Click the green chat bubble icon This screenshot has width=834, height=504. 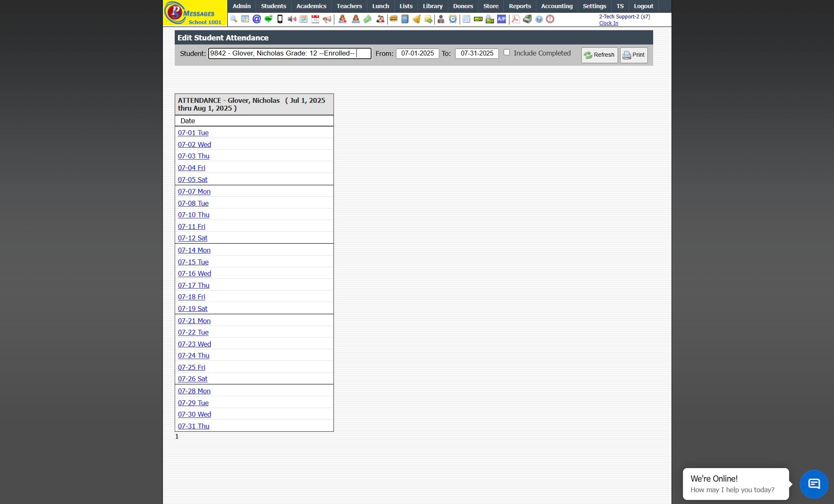coord(268,19)
